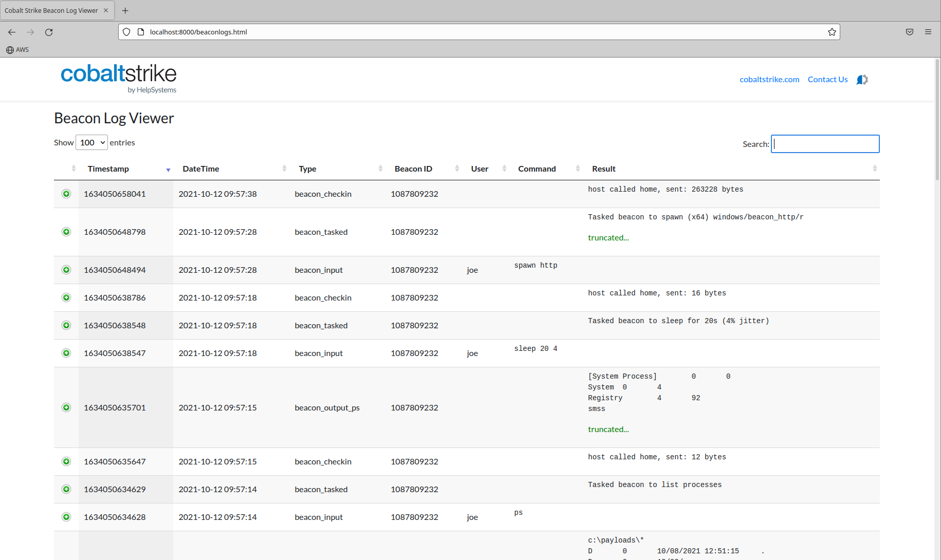Open the Show entries dropdown

91,142
